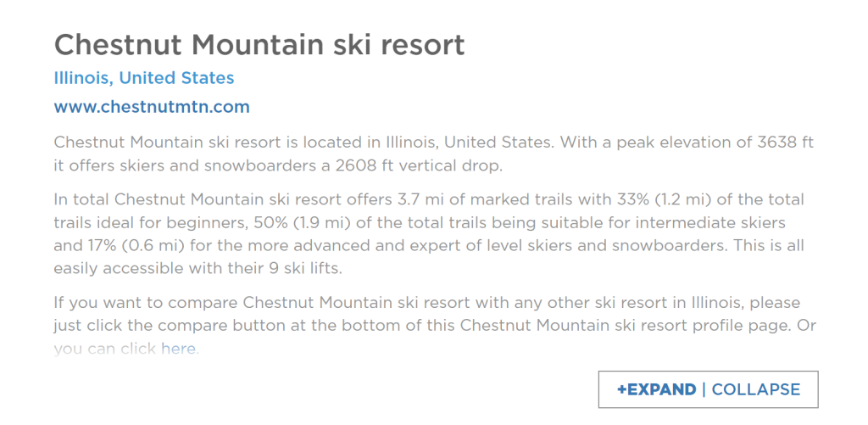Viewport: 868px width, 425px height.
Task: Open the Illinois, United States link
Action: (x=144, y=78)
